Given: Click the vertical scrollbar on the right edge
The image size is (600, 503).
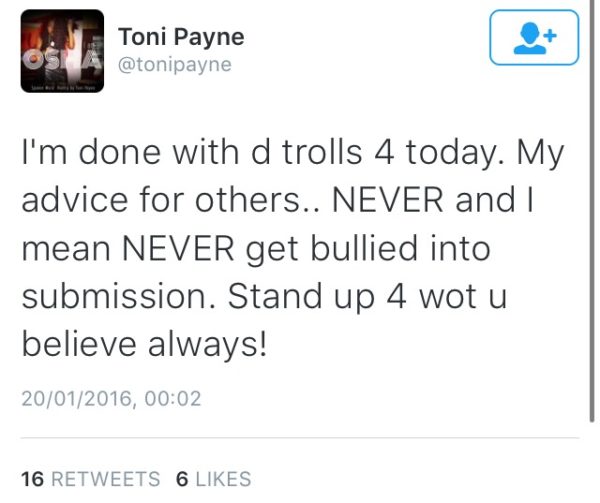Looking at the screenshot, I should 592,210.
